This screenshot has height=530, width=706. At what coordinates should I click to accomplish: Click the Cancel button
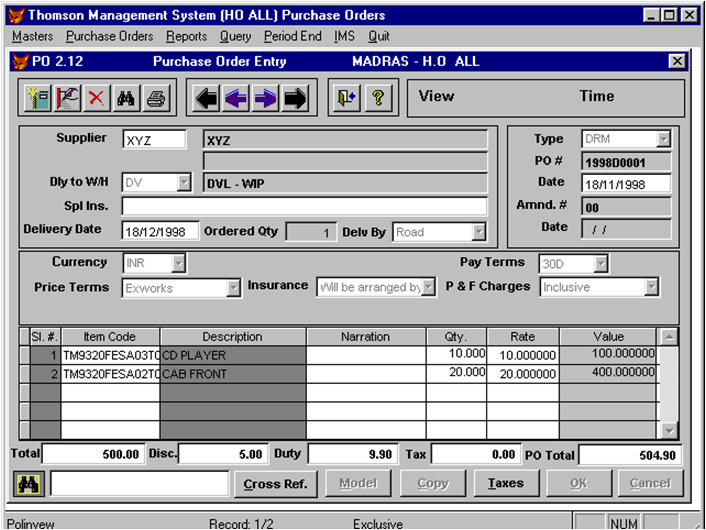tap(650, 483)
